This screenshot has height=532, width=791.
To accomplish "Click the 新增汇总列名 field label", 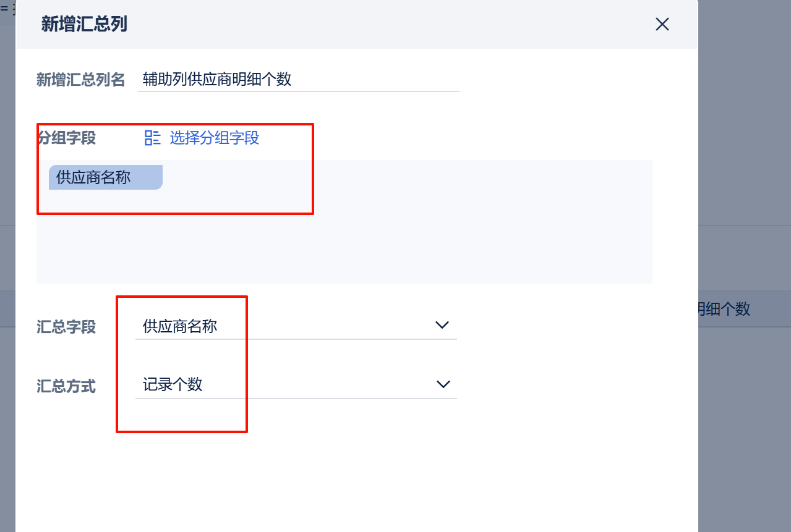I will [x=81, y=80].
